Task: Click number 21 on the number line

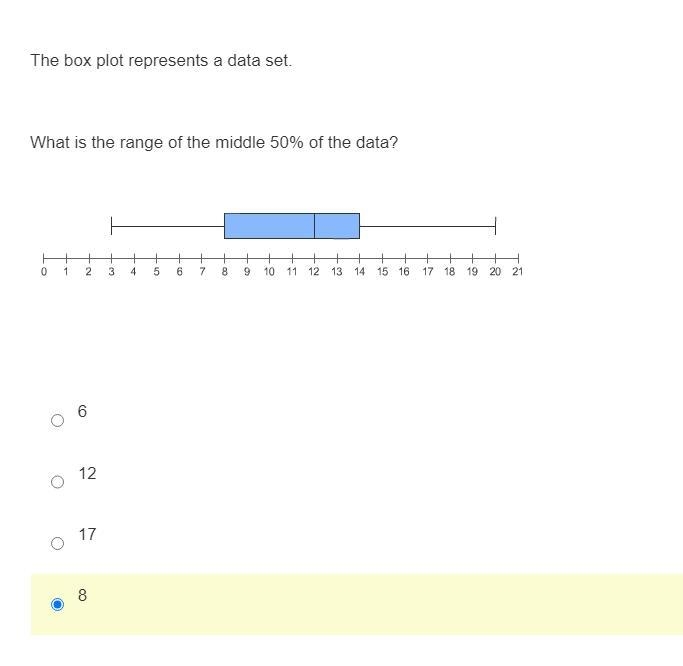Action: tap(517, 272)
